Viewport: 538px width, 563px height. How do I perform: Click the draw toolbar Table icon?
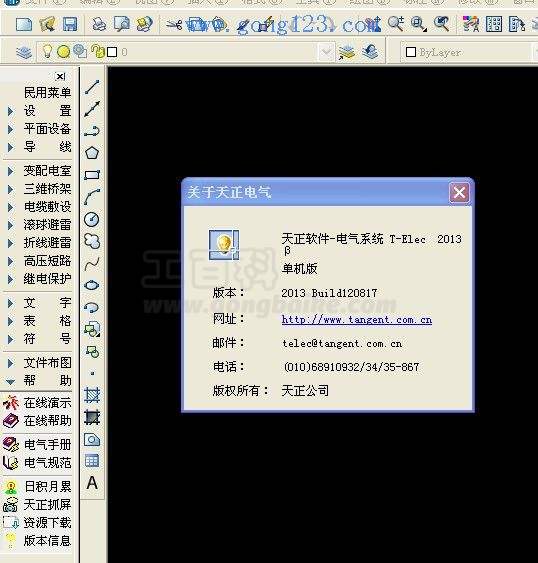point(92,461)
